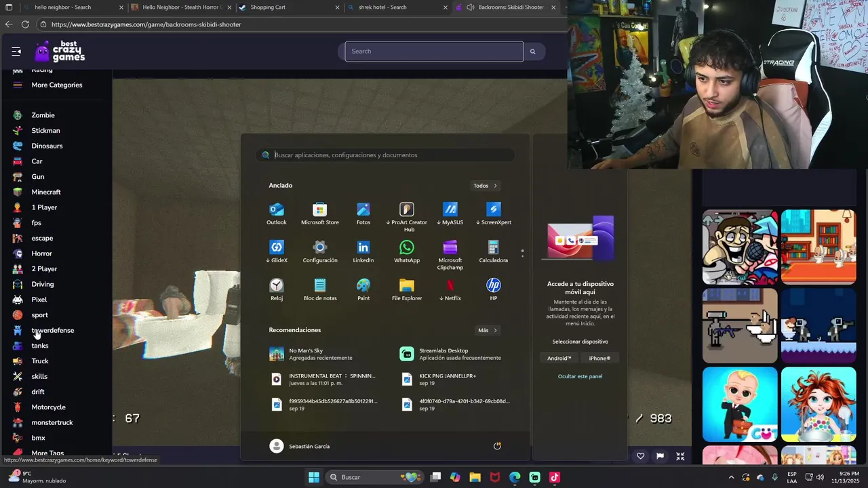Launch Microsoft Clipchamp
The height and width of the screenshot is (488, 868).
[450, 255]
